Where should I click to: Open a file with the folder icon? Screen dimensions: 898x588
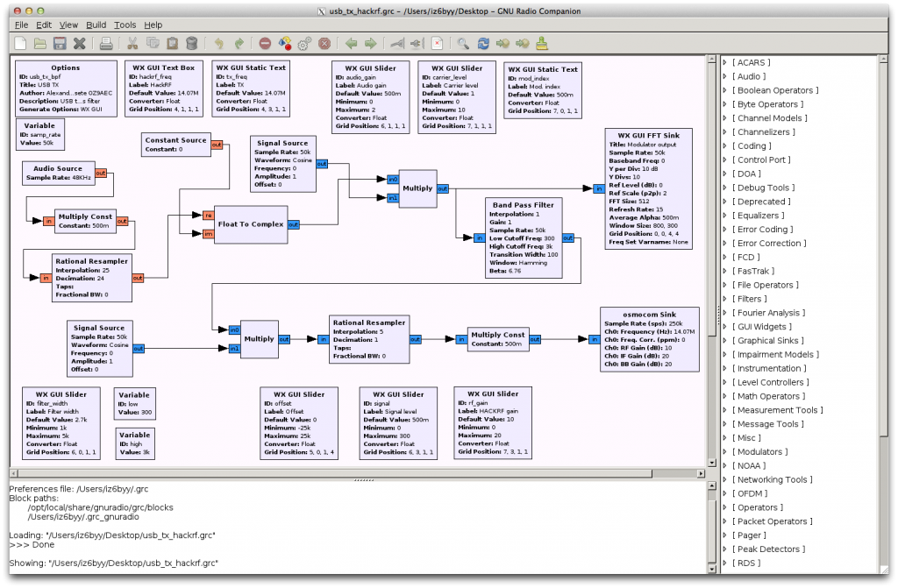click(39, 43)
